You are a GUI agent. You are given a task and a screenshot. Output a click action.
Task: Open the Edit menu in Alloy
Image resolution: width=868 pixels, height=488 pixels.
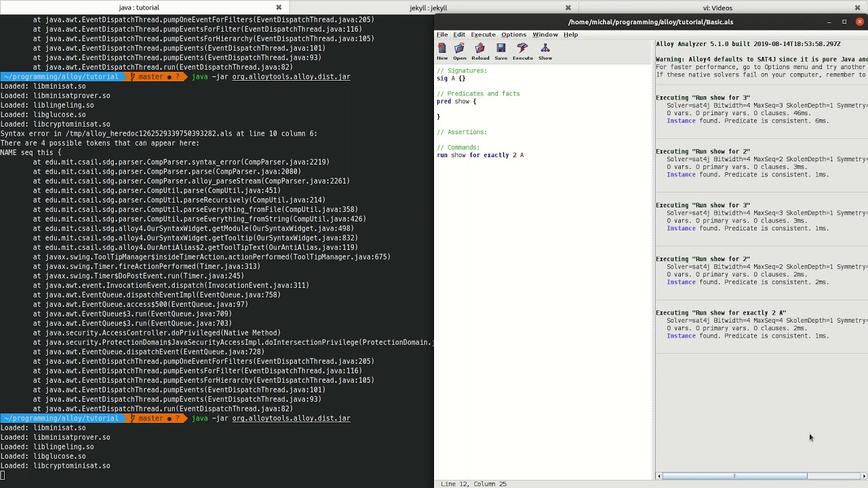[x=459, y=35]
